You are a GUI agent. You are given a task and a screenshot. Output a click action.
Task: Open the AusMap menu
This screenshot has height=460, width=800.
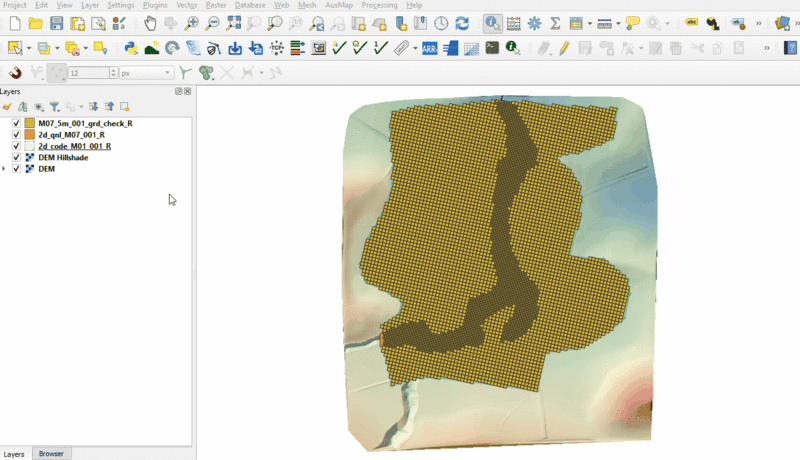339,5
